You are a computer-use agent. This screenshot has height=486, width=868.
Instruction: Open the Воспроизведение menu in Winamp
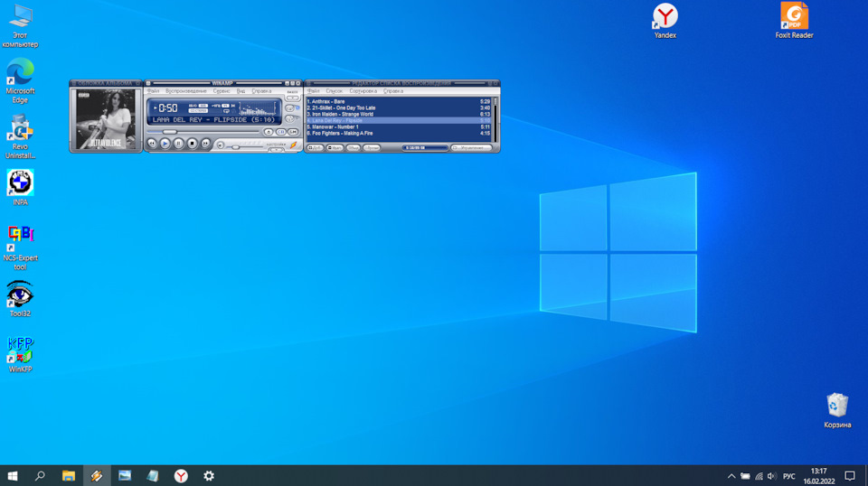tap(186, 91)
